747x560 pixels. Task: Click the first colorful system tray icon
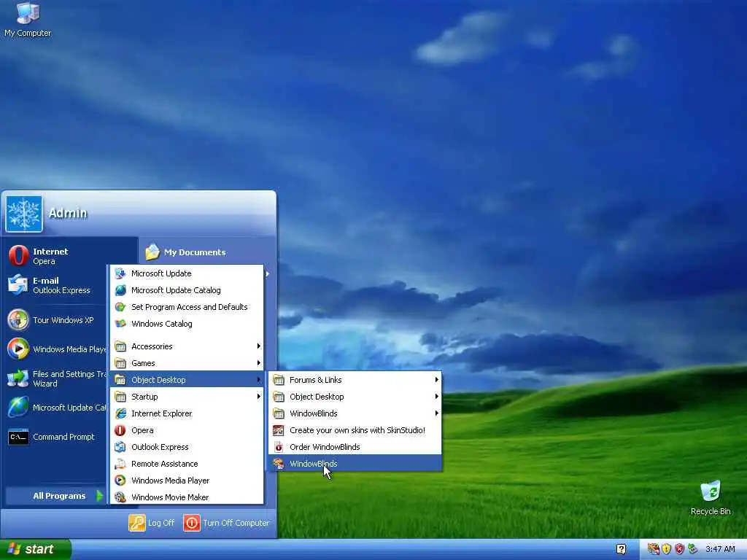tap(653, 549)
